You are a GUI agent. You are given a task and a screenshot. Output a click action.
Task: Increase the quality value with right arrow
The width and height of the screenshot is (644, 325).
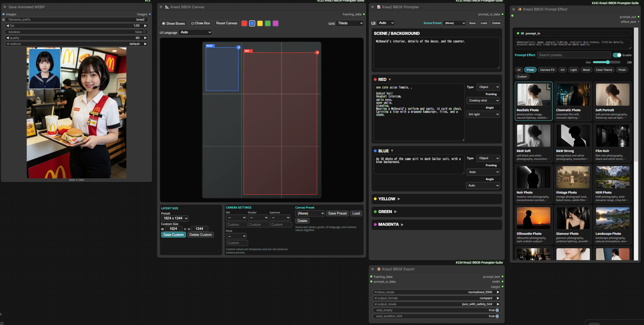click(x=145, y=38)
